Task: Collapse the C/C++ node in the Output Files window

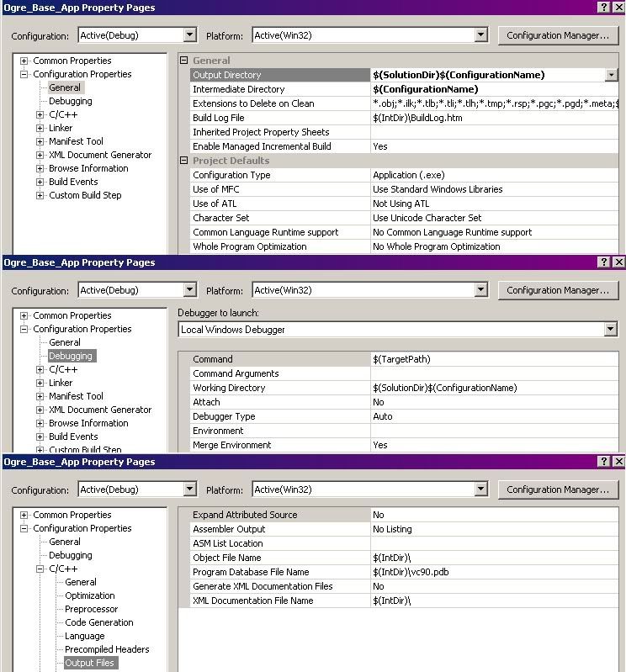Action: (x=40, y=569)
